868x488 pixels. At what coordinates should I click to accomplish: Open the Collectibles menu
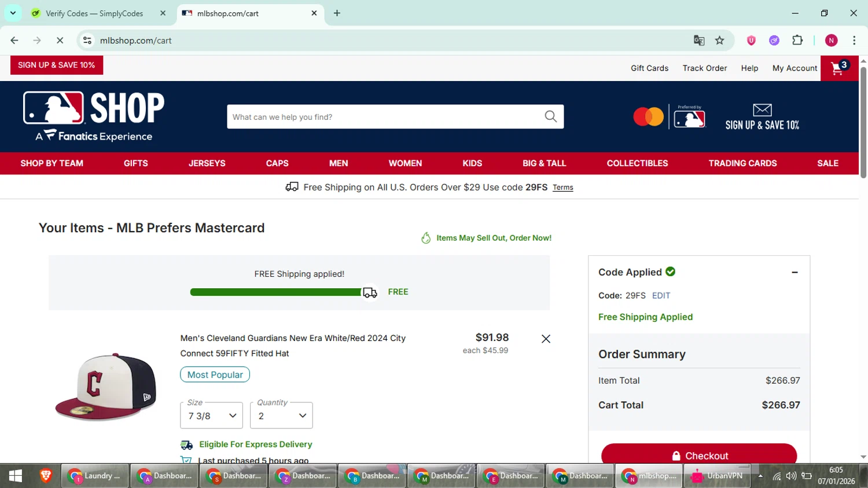637,163
